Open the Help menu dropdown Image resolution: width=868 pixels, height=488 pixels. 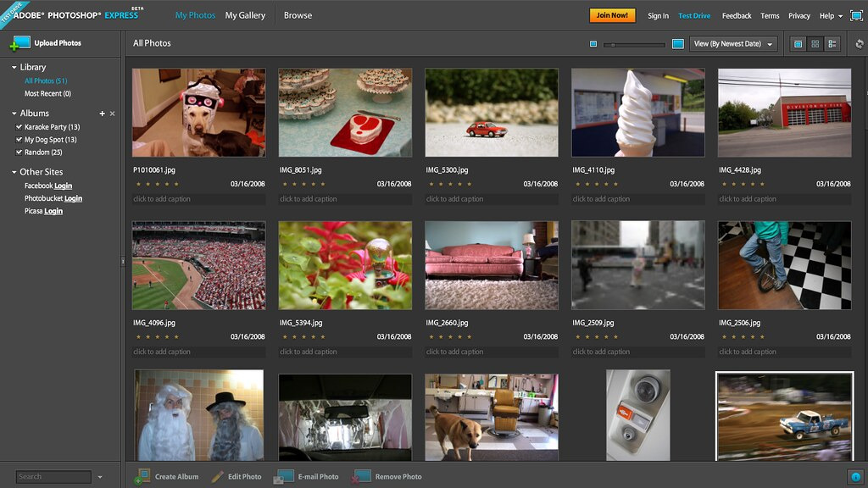pyautogui.click(x=831, y=16)
